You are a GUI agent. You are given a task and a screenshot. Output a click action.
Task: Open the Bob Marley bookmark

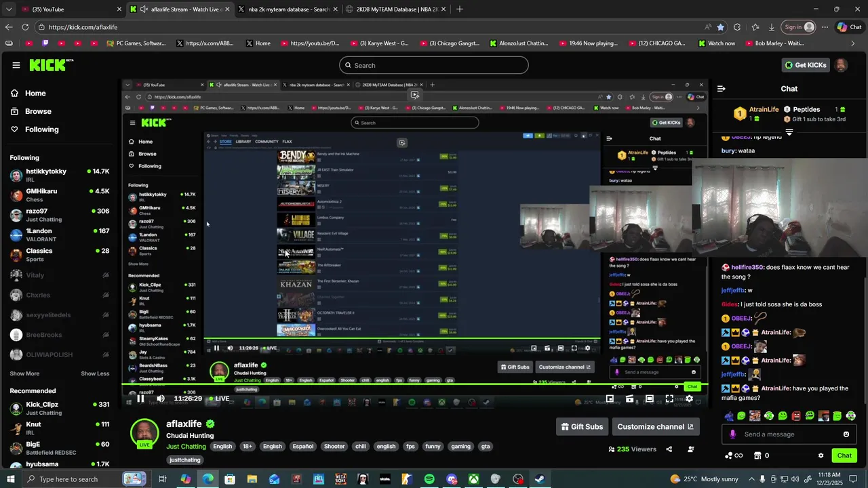[773, 43]
